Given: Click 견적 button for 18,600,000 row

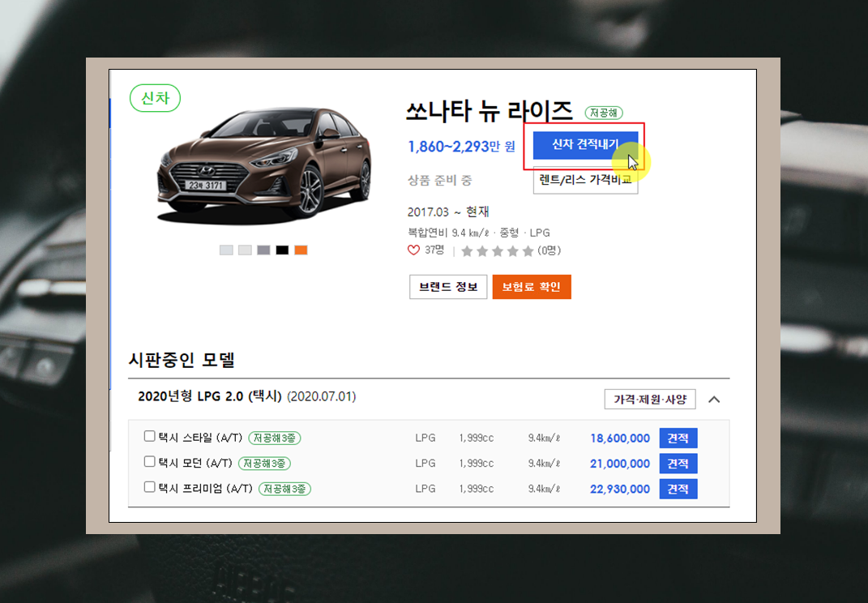Looking at the screenshot, I should (x=678, y=438).
